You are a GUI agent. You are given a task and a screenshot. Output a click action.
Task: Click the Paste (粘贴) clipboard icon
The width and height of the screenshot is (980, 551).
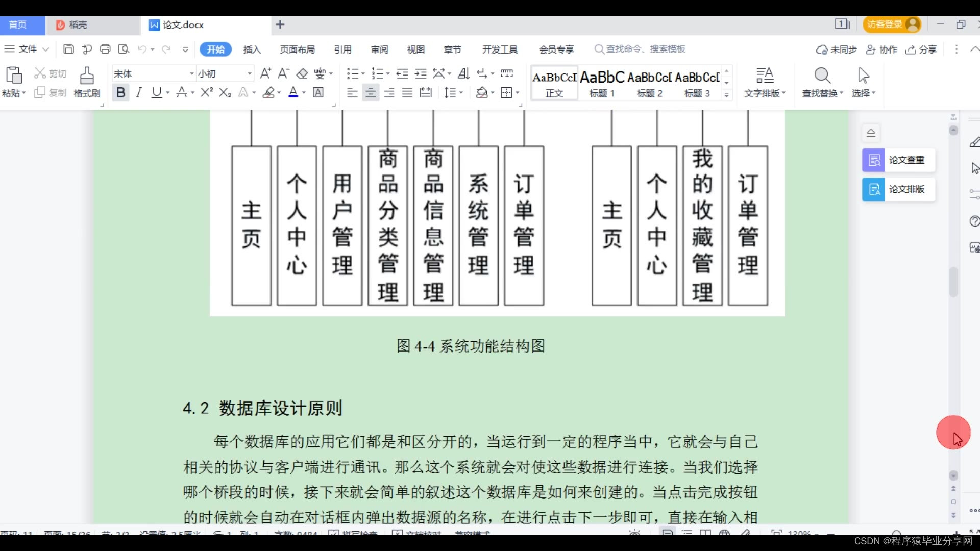tap(14, 75)
